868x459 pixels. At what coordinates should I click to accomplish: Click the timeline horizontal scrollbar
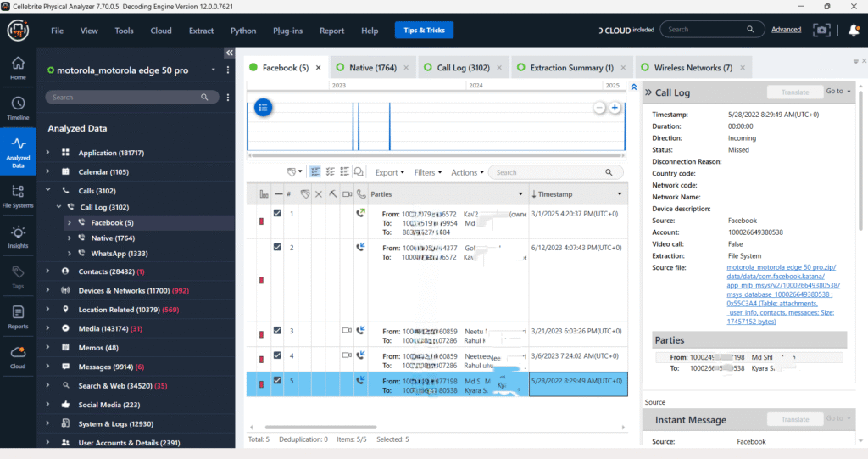click(437, 155)
